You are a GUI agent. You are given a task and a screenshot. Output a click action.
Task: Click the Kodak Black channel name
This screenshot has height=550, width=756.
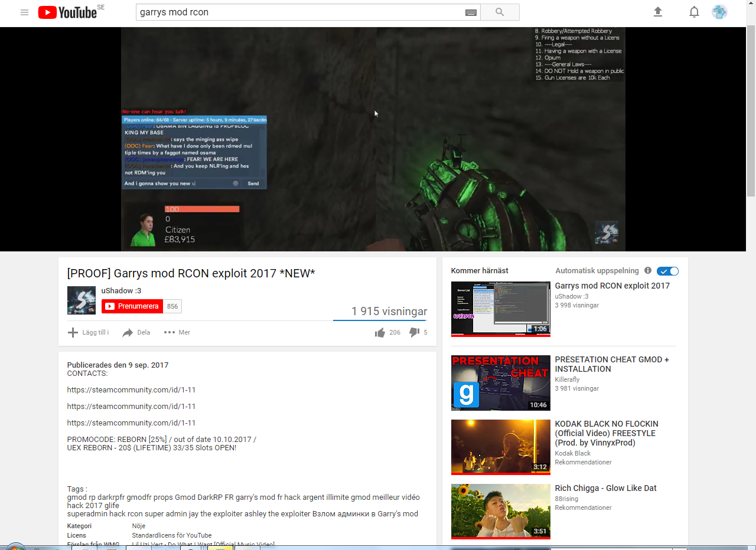(x=573, y=453)
